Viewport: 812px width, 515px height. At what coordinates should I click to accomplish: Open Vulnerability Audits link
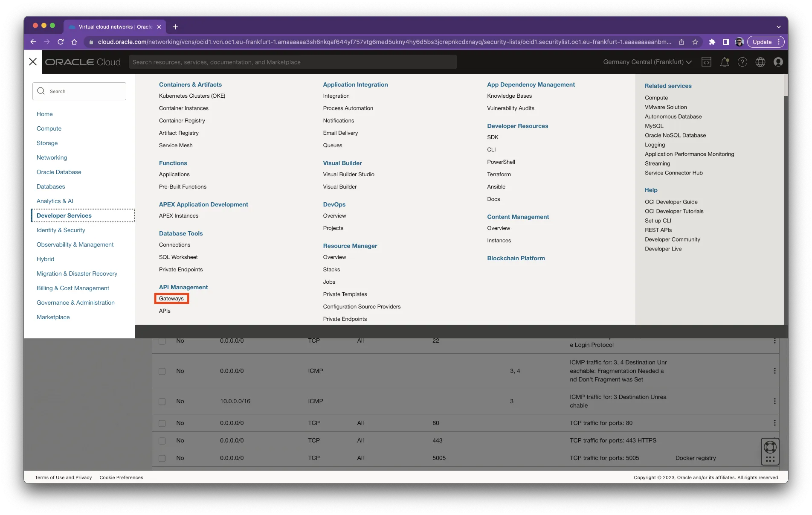point(510,108)
